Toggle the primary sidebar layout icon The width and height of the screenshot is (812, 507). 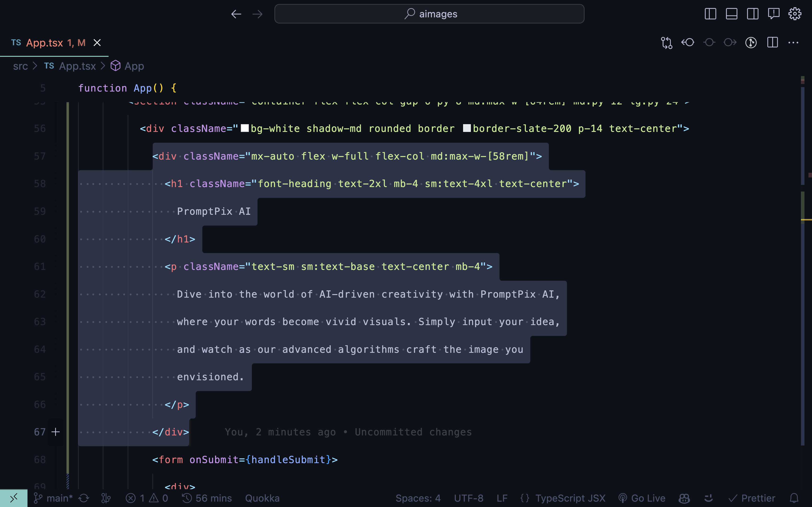[710, 14]
